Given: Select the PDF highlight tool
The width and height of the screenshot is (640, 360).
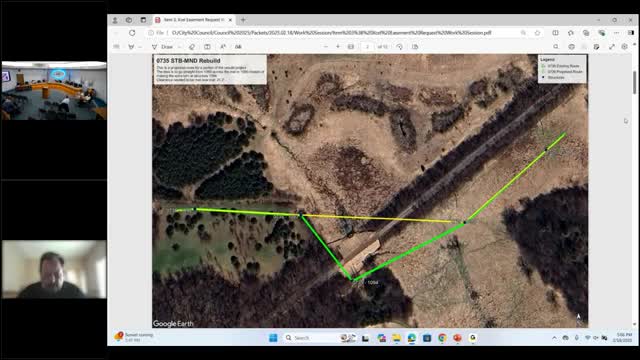Looking at the screenshot, I should pos(131,47).
